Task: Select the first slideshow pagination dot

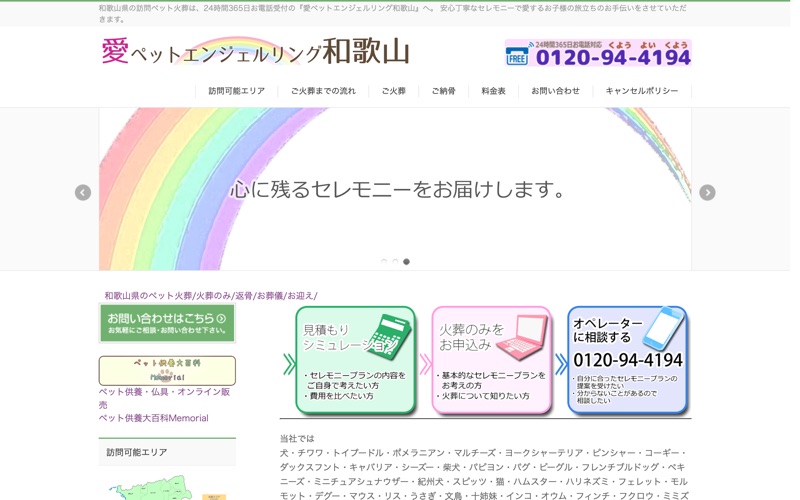Action: pos(384,262)
